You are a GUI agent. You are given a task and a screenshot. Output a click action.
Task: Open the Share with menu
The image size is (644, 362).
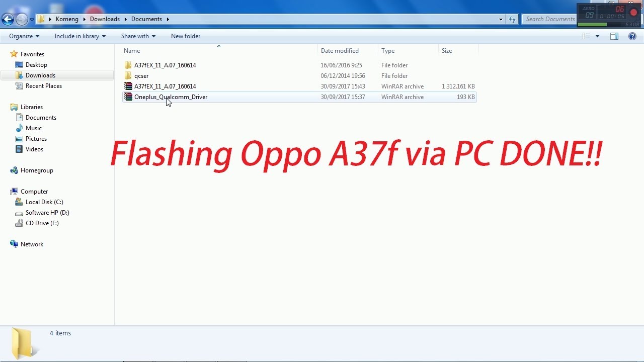(138, 36)
